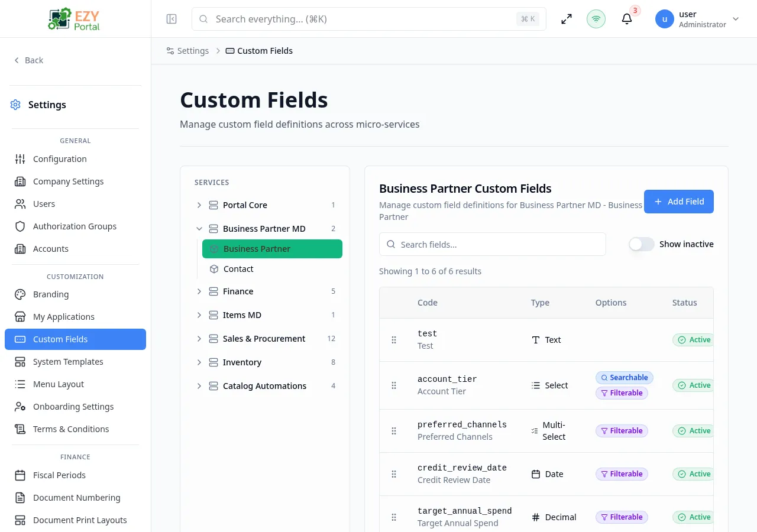
Task: Click the Onboarding Settings user-cog icon
Action: tap(20, 407)
